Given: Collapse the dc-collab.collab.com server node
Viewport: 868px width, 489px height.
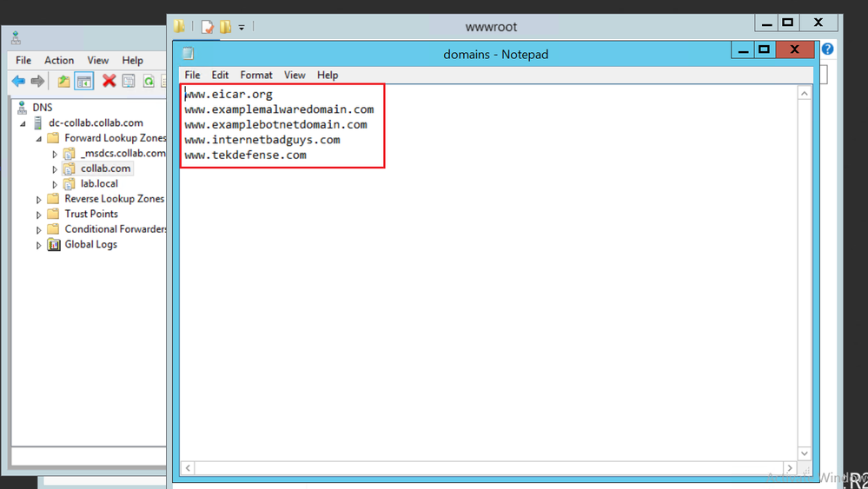Looking at the screenshot, I should [23, 123].
